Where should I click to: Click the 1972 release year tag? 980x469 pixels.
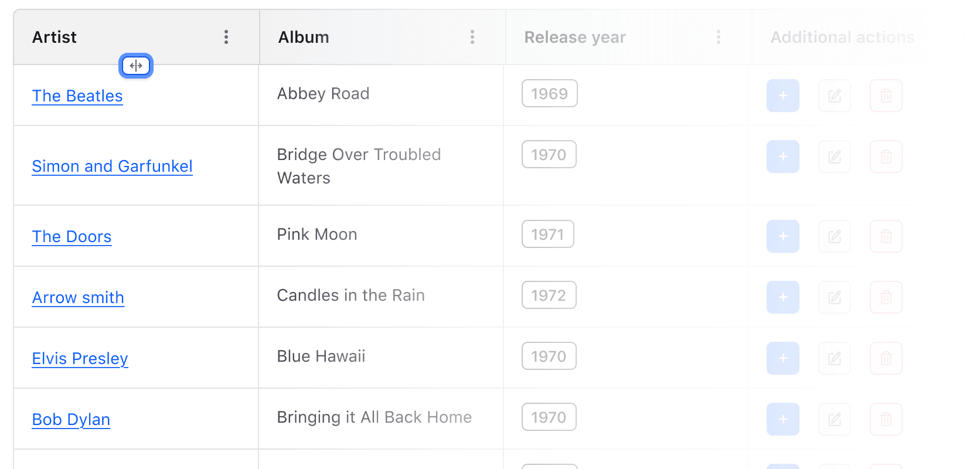click(549, 295)
